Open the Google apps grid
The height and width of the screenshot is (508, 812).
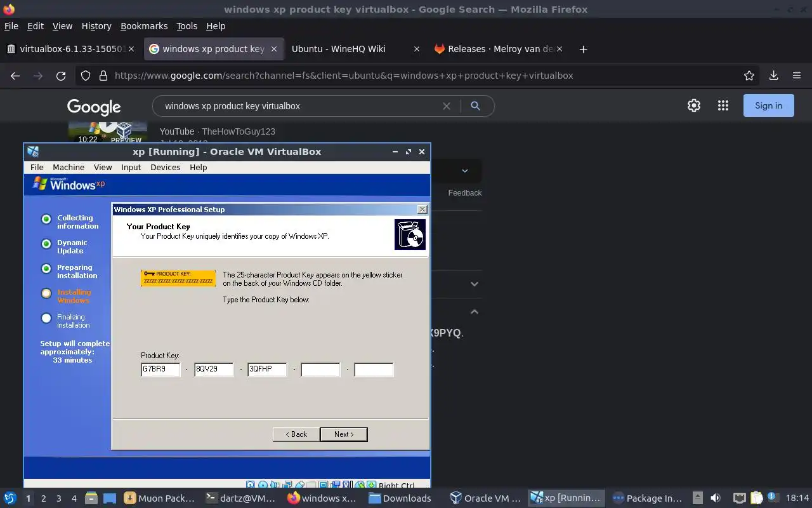pos(723,106)
